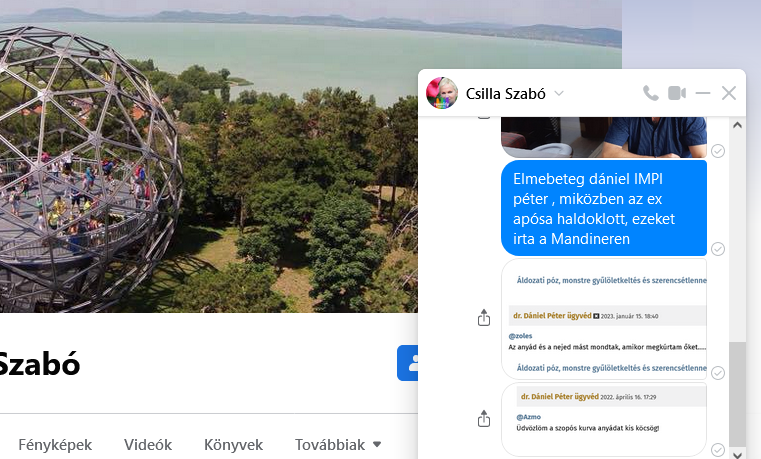Share the 2023. január 15. screenshot message
This screenshot has width=761, height=459.
(483, 317)
